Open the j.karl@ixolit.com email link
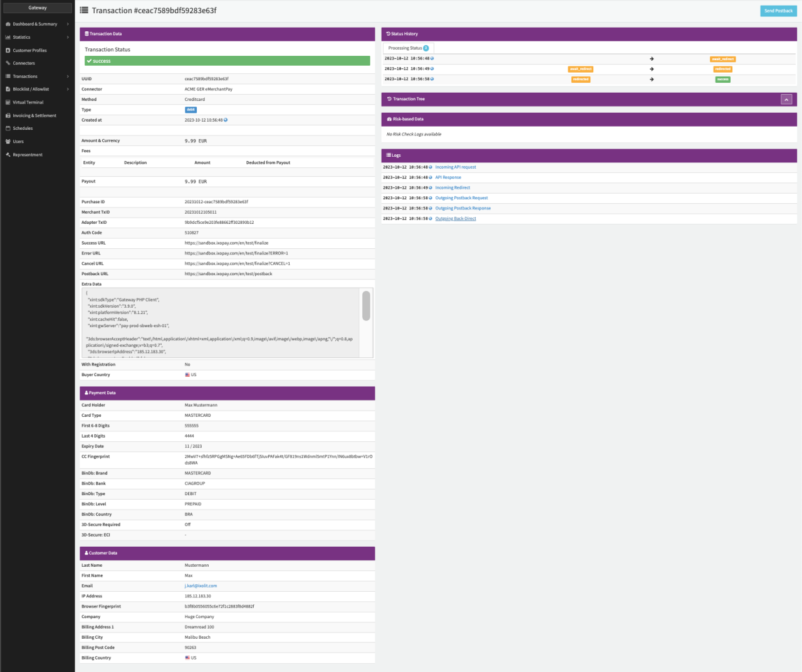 [x=200, y=585]
